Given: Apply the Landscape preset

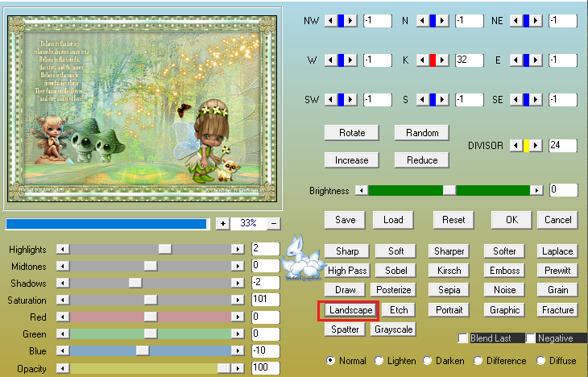Looking at the screenshot, I should tap(350, 310).
